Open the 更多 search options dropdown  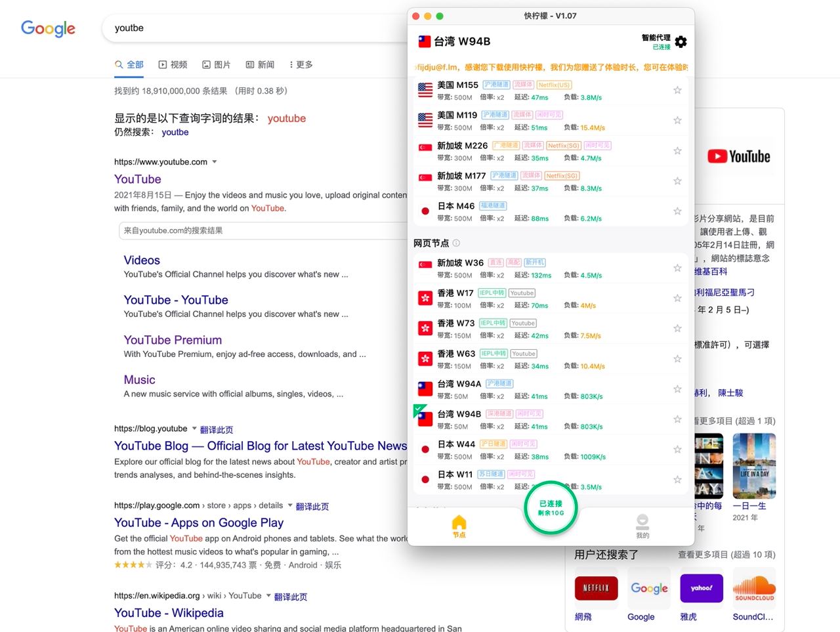coord(299,64)
